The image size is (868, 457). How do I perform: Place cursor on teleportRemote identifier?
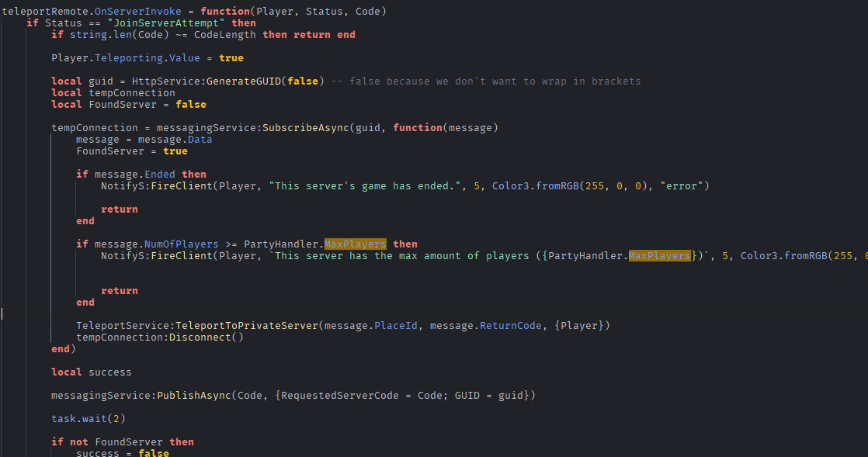(x=45, y=11)
